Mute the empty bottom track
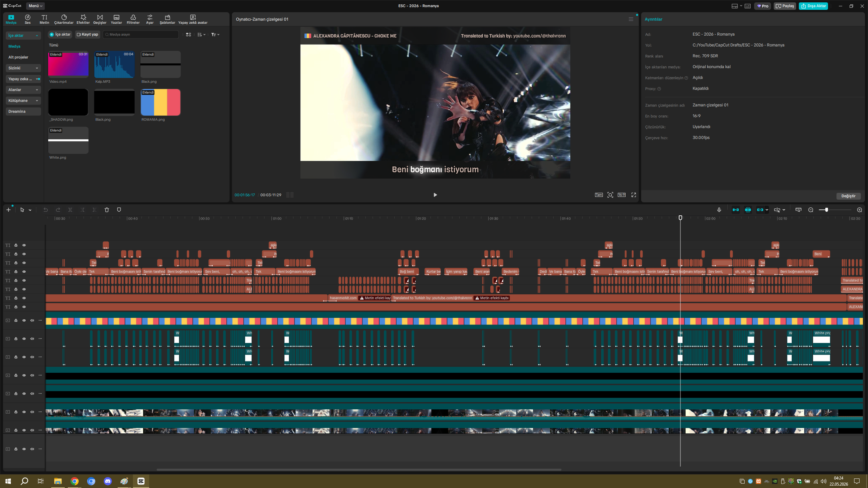The width and height of the screenshot is (868, 488). [x=32, y=449]
